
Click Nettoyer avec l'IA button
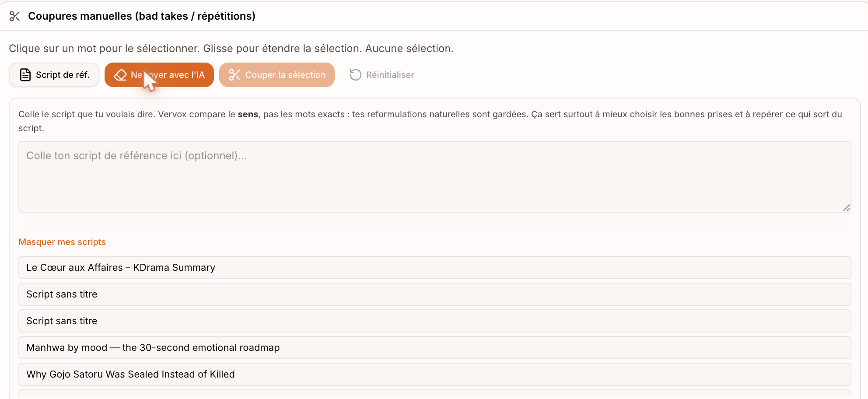pos(159,75)
